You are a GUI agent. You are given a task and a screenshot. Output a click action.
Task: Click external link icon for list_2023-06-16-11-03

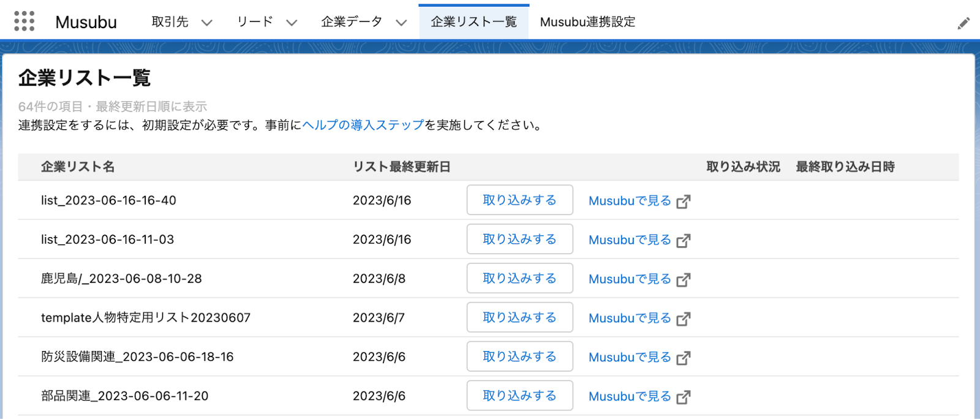[x=684, y=241]
